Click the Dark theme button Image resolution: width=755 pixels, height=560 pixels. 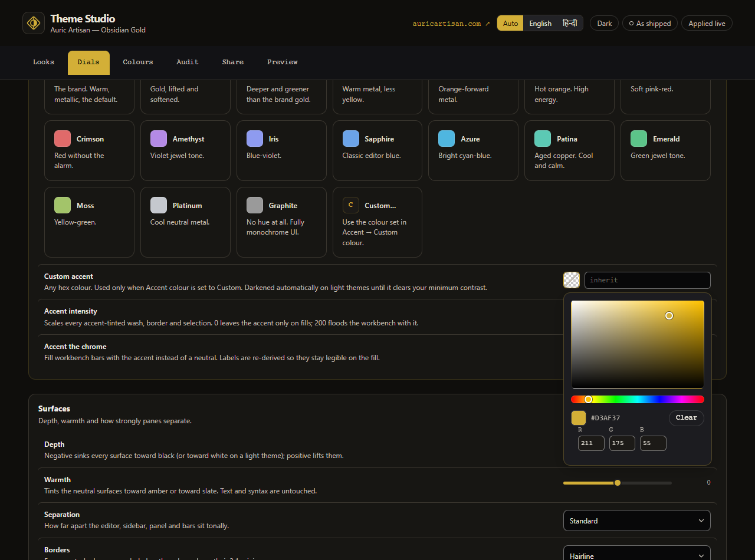coord(605,24)
